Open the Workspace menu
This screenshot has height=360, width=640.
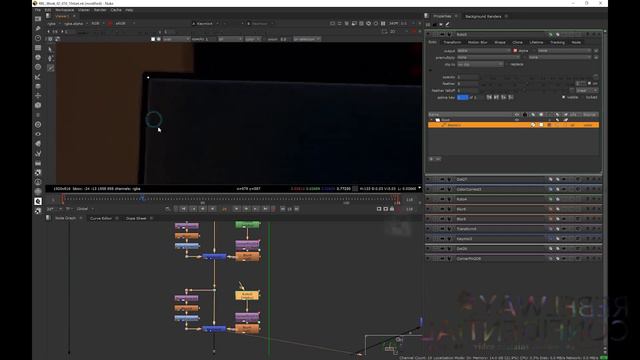tap(64, 10)
